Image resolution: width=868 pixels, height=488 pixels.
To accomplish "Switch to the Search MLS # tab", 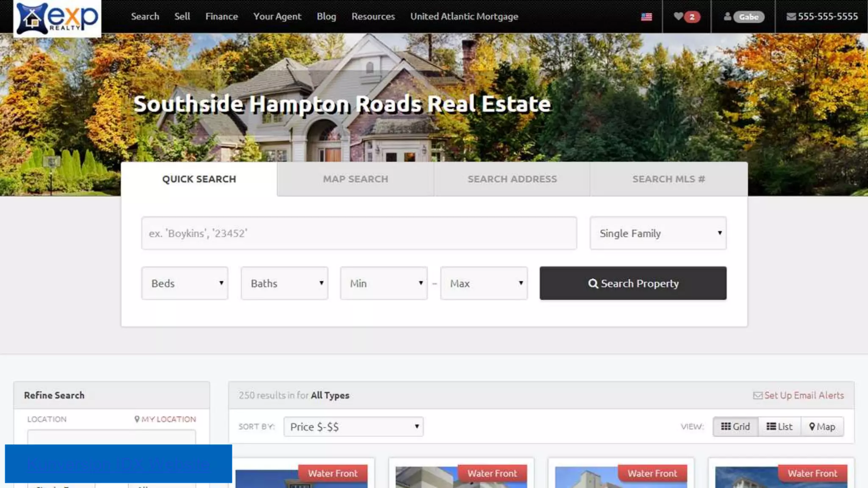I will [668, 179].
